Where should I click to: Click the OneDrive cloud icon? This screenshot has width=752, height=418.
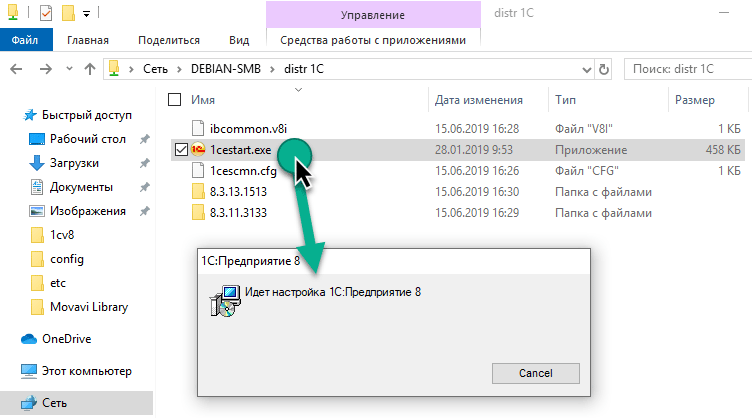coord(29,338)
